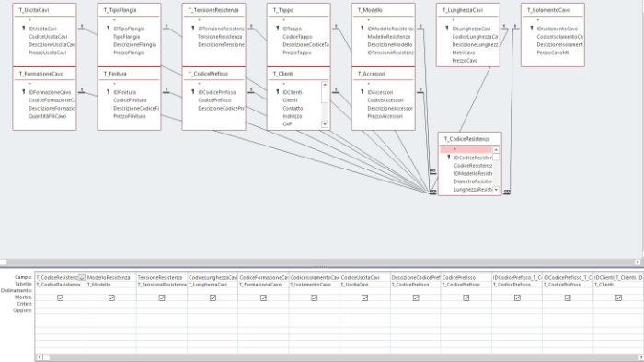Select the T_Modello table title bar
Screen dimensions: 644x362
[384, 10]
